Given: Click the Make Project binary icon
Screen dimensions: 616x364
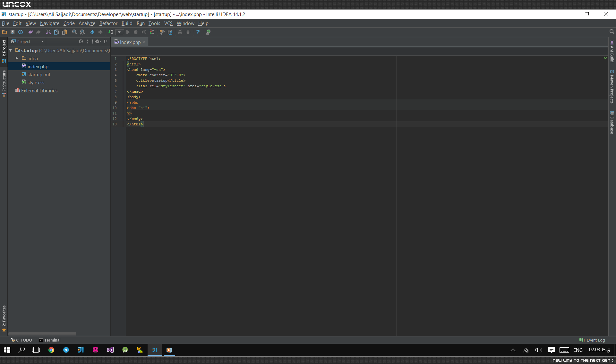Looking at the screenshot, I should 111,32.
